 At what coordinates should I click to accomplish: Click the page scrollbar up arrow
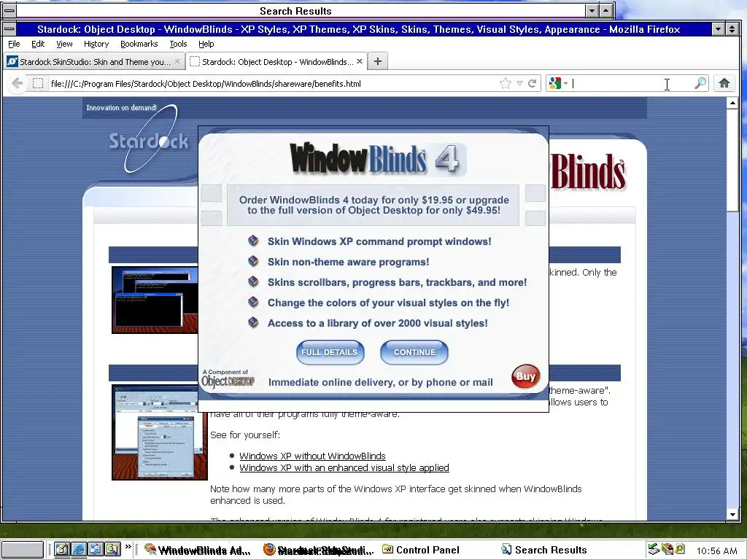(x=732, y=103)
